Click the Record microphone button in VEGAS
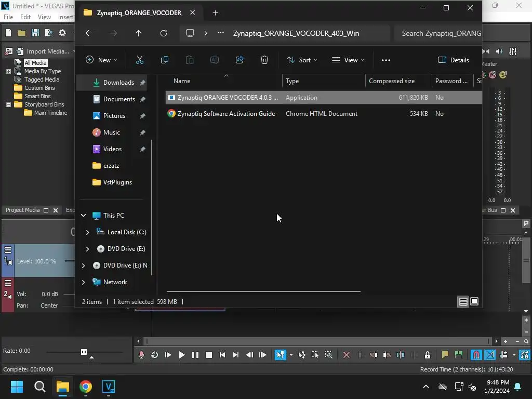This screenshot has width=532, height=399. (141, 355)
